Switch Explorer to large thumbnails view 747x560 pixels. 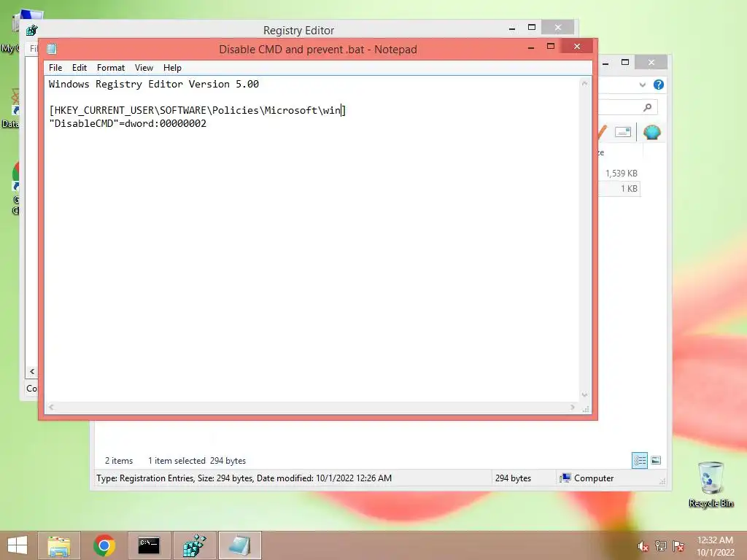point(656,461)
